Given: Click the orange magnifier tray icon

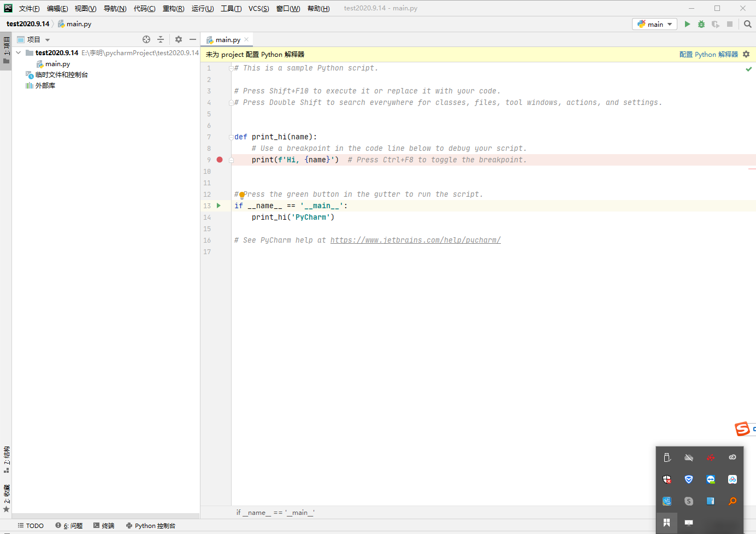Looking at the screenshot, I should pos(733,501).
